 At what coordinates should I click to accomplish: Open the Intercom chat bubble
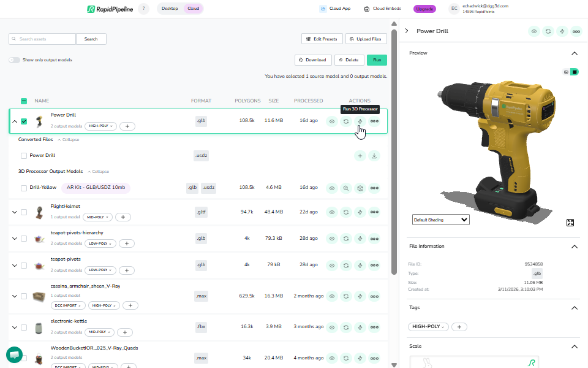(13, 355)
